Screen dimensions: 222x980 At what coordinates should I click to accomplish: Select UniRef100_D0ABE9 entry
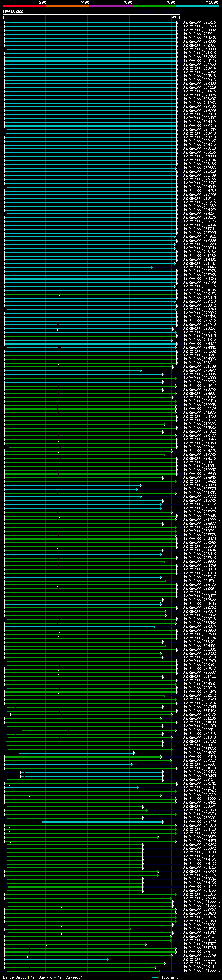tap(199, 837)
